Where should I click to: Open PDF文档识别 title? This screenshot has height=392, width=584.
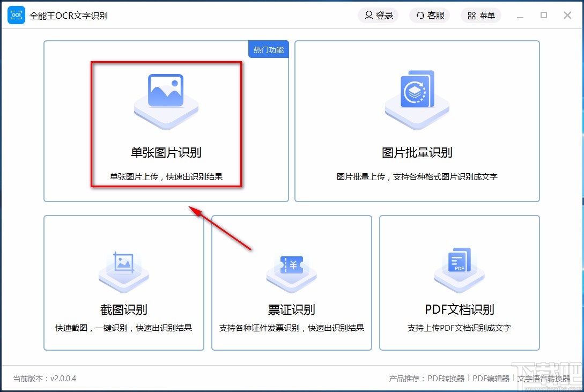tap(459, 310)
